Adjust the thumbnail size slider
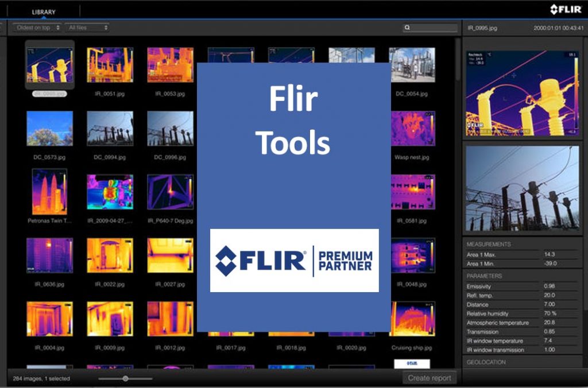 (126, 379)
